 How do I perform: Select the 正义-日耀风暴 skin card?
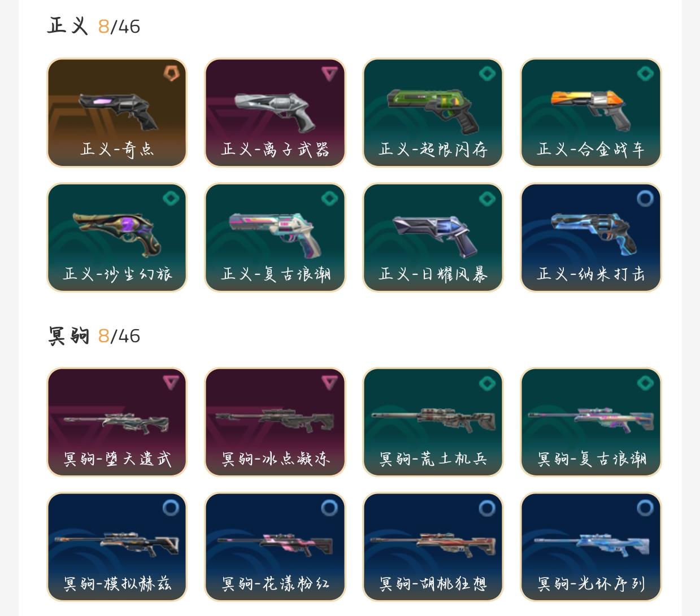(x=433, y=238)
